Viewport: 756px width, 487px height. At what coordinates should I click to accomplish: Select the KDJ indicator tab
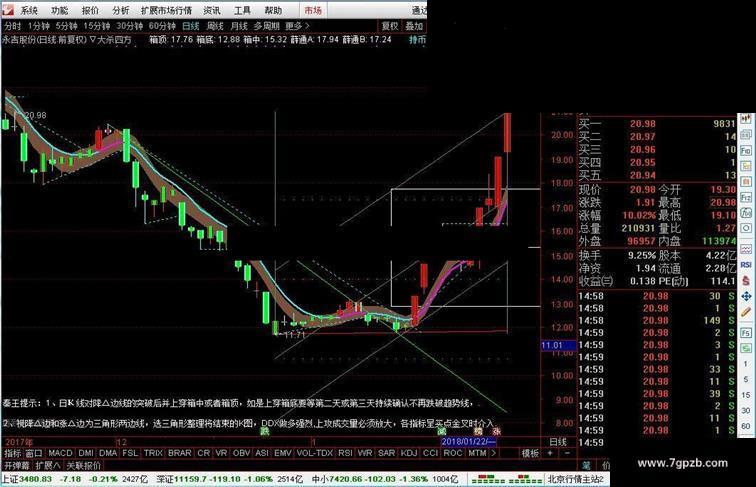tap(409, 453)
